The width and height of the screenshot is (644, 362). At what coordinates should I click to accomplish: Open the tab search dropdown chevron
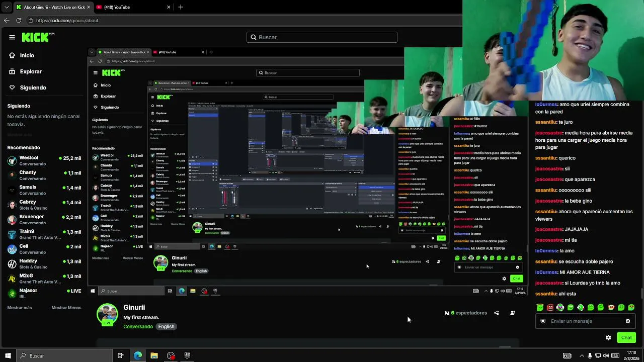7,7
